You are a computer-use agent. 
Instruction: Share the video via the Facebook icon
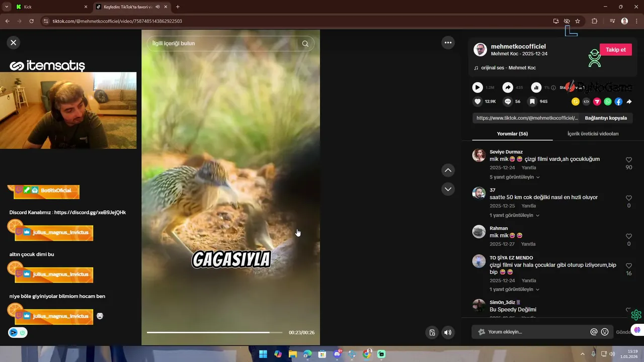(618, 102)
